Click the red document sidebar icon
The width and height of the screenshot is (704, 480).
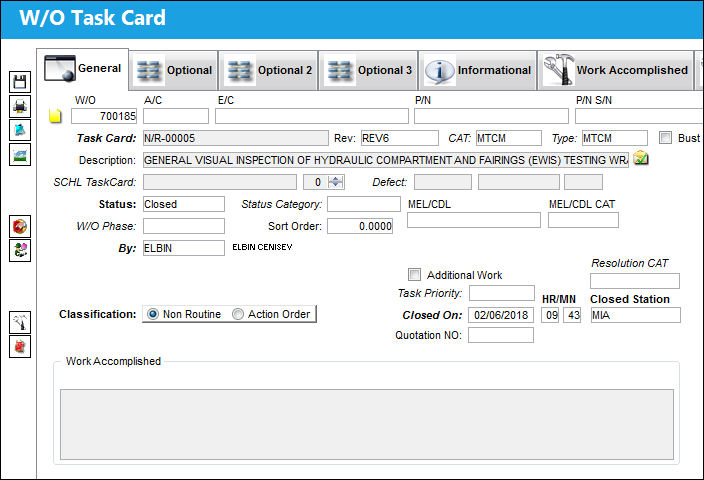click(20, 346)
